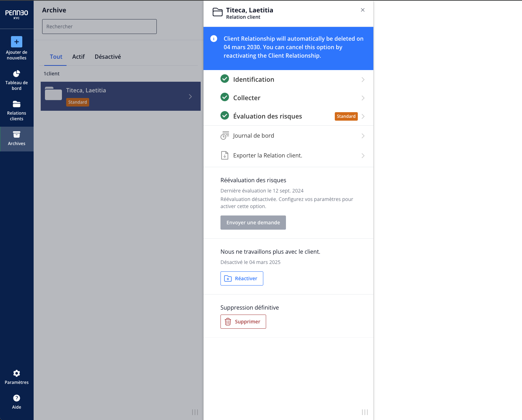Click green check icon next to Identification
Screen dimensions: 522x420
(x=225, y=79)
